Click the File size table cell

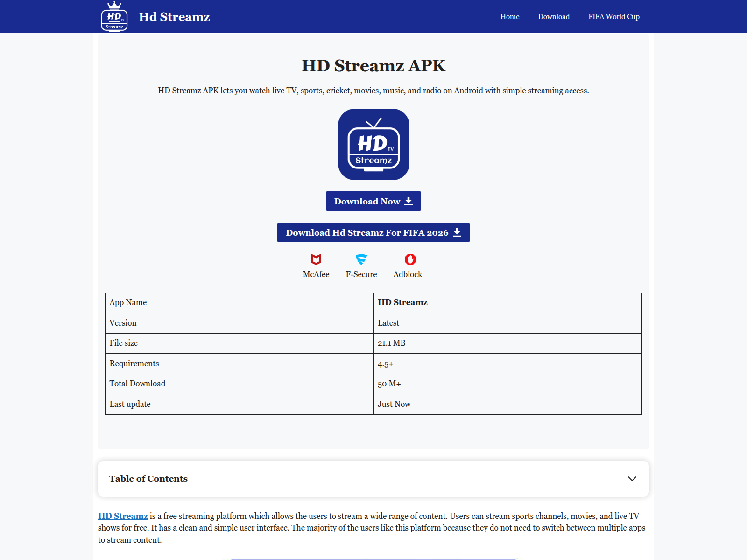pyautogui.click(x=240, y=343)
